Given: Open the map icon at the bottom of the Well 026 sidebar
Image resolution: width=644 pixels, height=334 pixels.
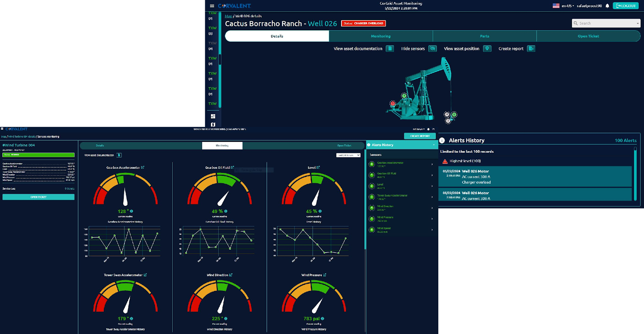Looking at the screenshot, I should (x=213, y=124).
